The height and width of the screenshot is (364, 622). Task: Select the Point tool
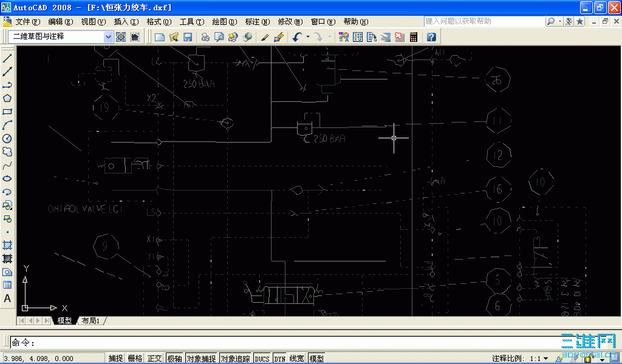click(7, 232)
